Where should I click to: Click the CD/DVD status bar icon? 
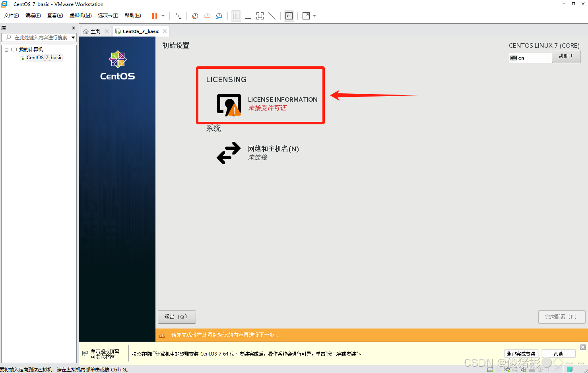[499, 370]
